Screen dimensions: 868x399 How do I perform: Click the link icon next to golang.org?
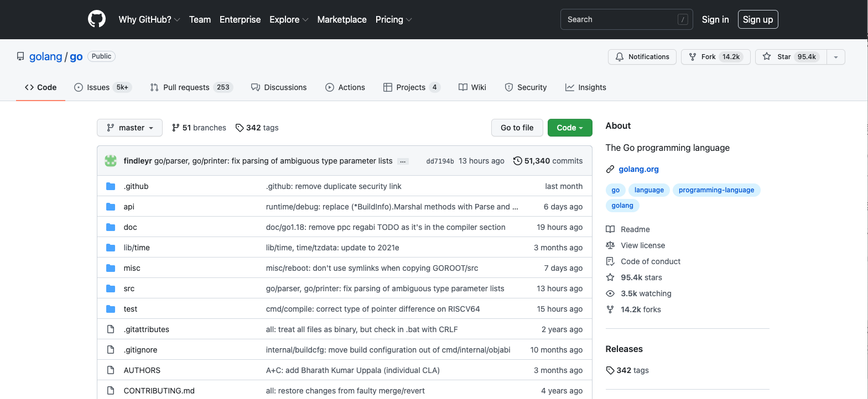click(x=610, y=169)
